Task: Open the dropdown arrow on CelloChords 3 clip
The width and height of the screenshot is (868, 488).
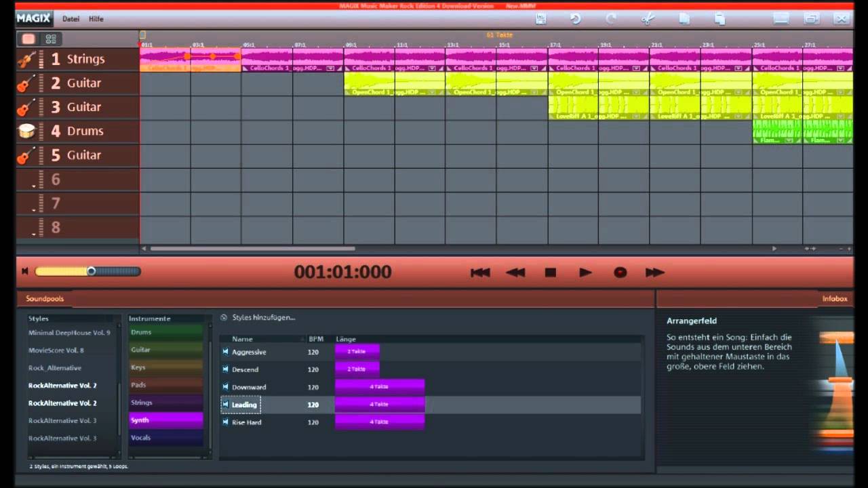Action: pos(330,68)
